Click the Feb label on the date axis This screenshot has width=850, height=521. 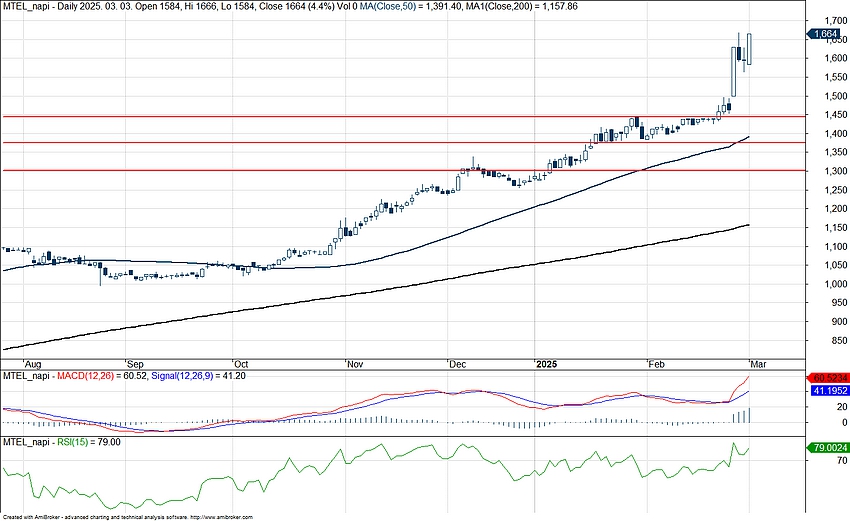(x=656, y=364)
